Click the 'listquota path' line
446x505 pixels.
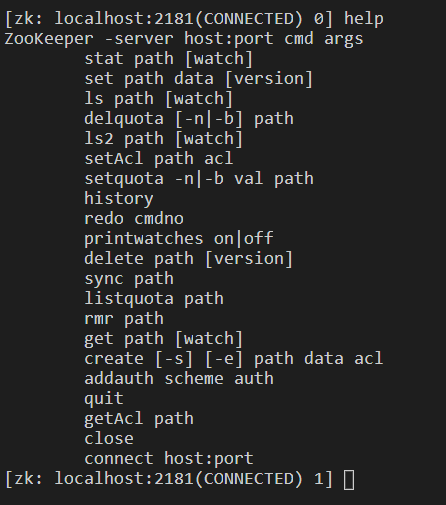(x=154, y=299)
